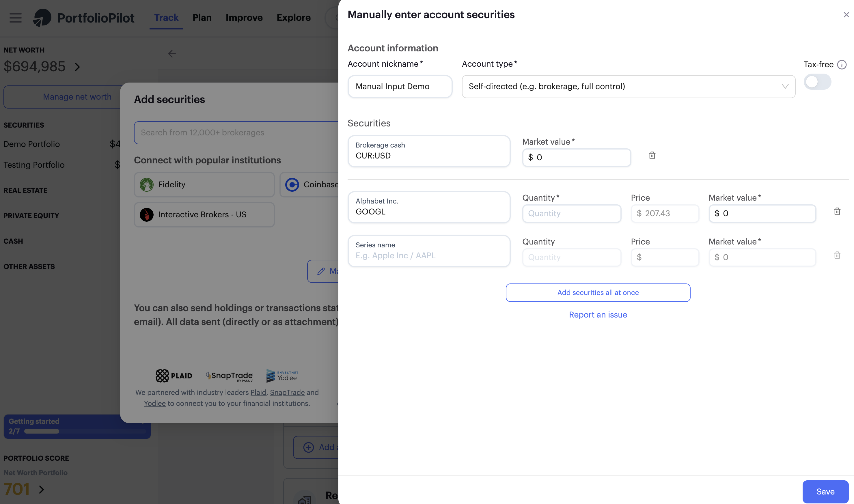Focus the Account nickname field
Image resolution: width=854 pixels, height=504 pixels.
pyautogui.click(x=400, y=87)
